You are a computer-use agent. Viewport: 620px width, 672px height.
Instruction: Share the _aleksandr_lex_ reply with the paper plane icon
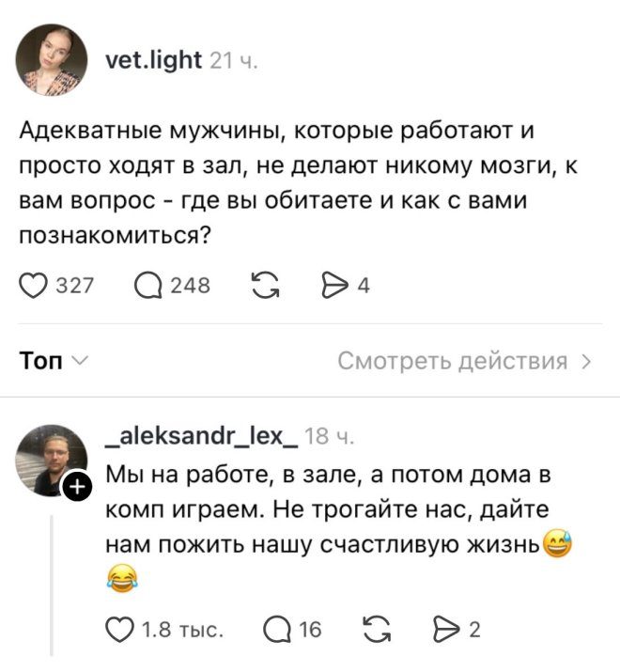coord(446,630)
